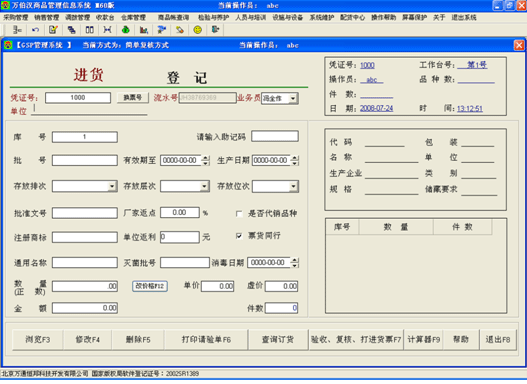Image resolution: width=527 pixels, height=384 pixels.
Task: Open the 操作帮助 menu
Action: tap(383, 17)
